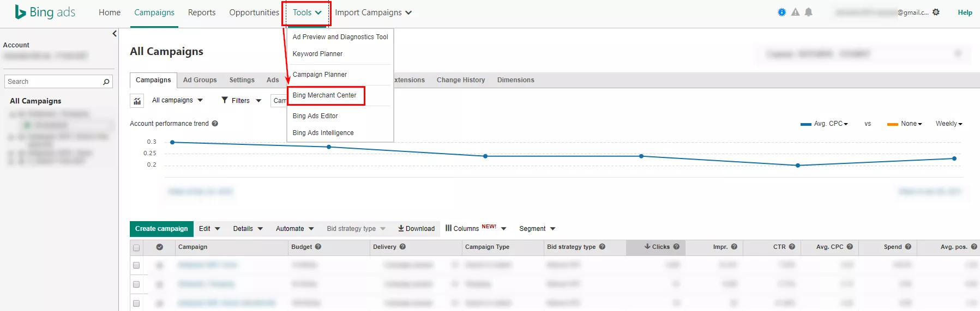This screenshot has width=980, height=311.
Task: Open the Columns dropdown
Action: tap(476, 228)
